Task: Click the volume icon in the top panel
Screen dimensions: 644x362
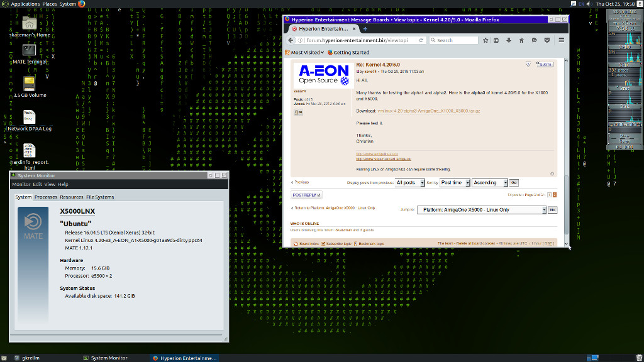Action: pos(589,4)
